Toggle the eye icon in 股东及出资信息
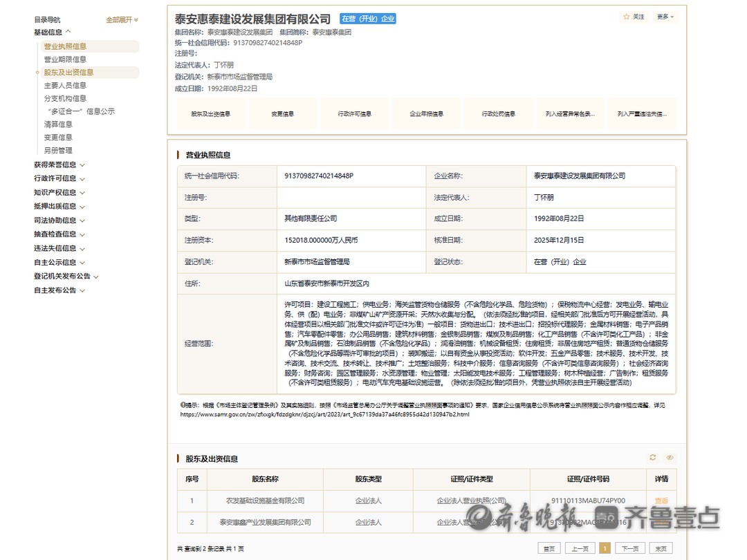 670,458
